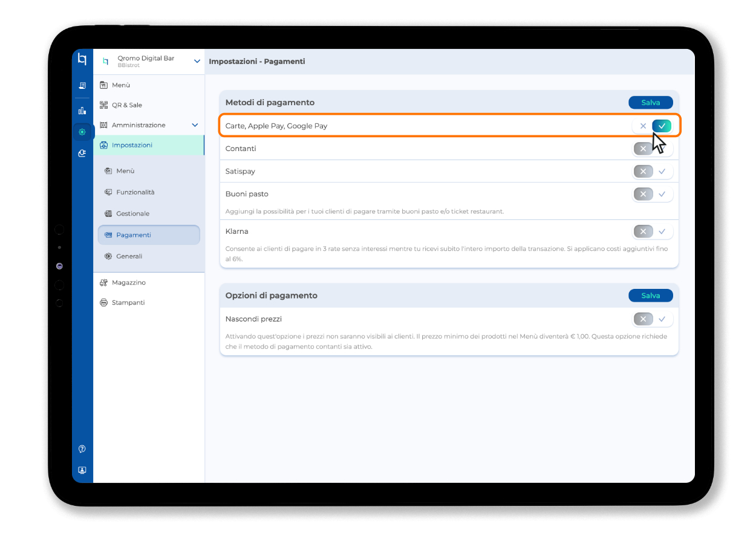The height and width of the screenshot is (556, 756).
Task: Open the pie chart icon in blue rail
Action: [x=83, y=154]
